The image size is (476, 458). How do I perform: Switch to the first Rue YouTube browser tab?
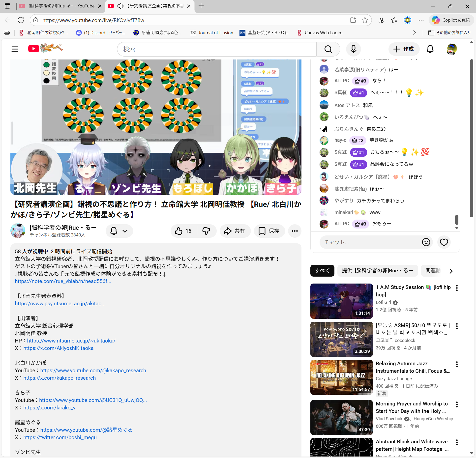pyautogui.click(x=61, y=6)
